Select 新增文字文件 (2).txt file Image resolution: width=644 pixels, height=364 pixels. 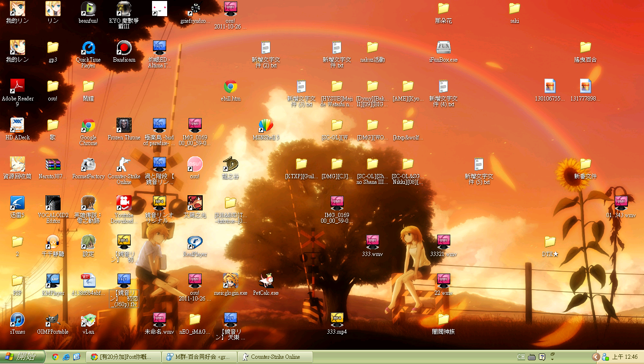click(266, 47)
